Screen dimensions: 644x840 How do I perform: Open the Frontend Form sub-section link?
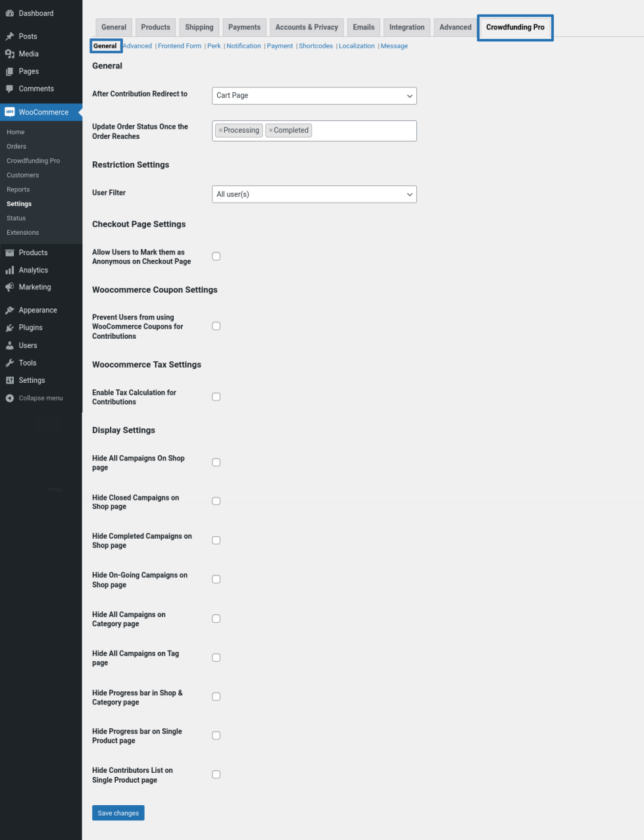(180, 46)
